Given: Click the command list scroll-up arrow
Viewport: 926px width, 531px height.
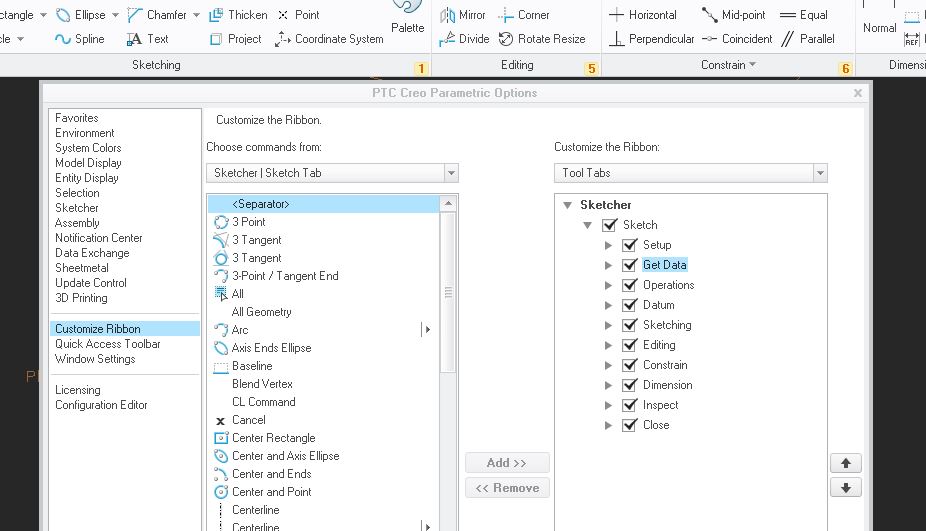Looking at the screenshot, I should (448, 204).
